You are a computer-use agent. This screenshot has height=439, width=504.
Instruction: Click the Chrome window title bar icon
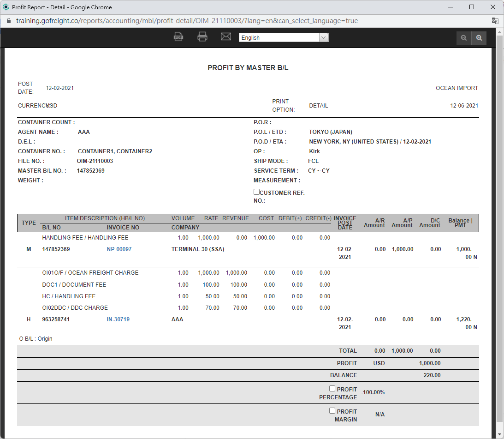click(6, 7)
